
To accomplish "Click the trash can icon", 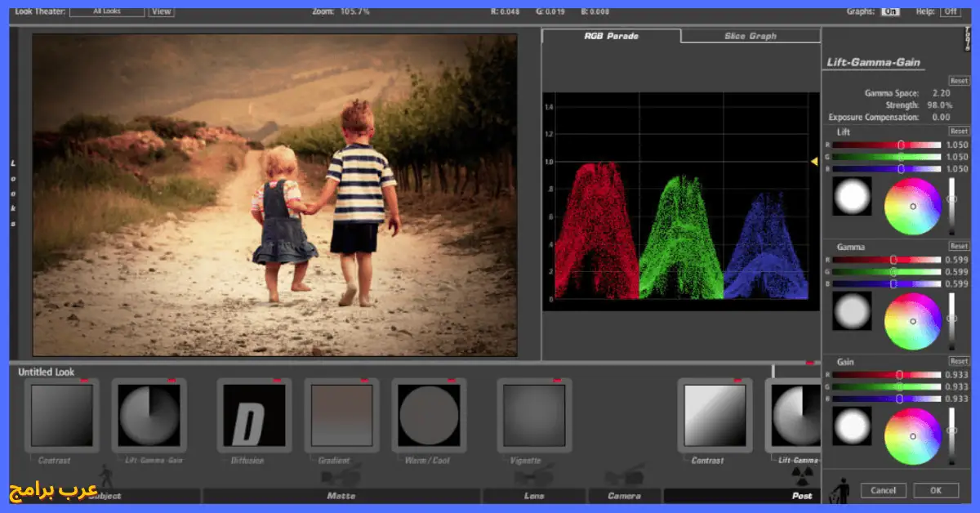I will click(x=840, y=490).
